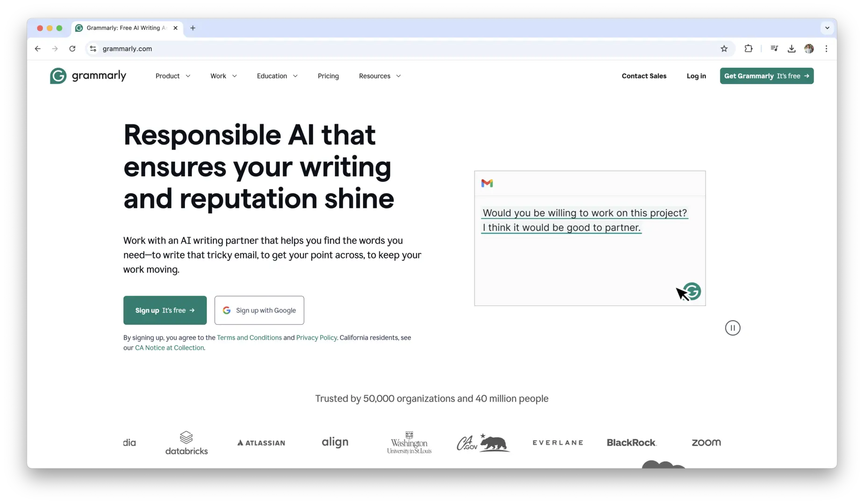This screenshot has width=864, height=504.
Task: Click Sign up with Google
Action: (x=259, y=310)
